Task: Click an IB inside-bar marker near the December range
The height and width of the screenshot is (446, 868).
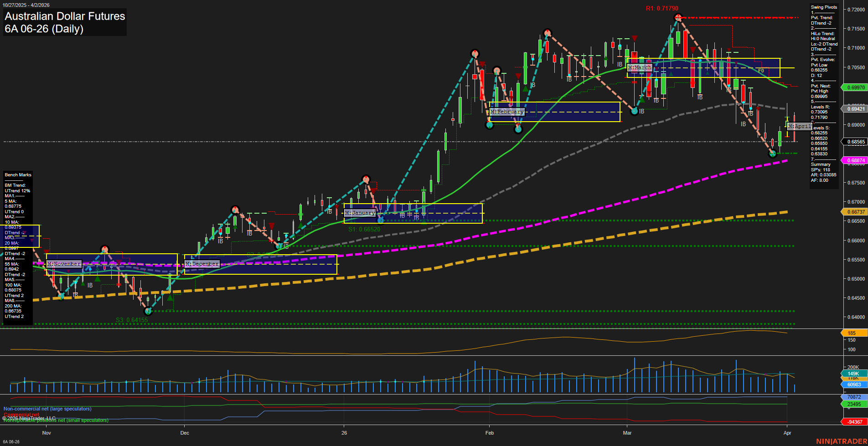Action: [221, 241]
